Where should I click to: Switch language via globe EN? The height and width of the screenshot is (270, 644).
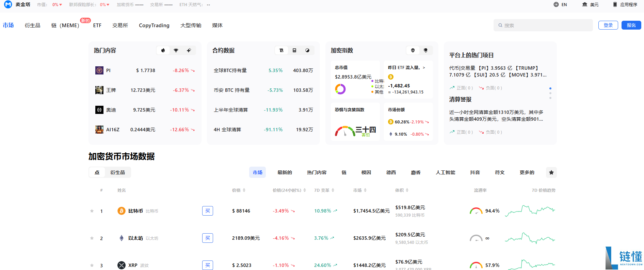click(560, 4)
